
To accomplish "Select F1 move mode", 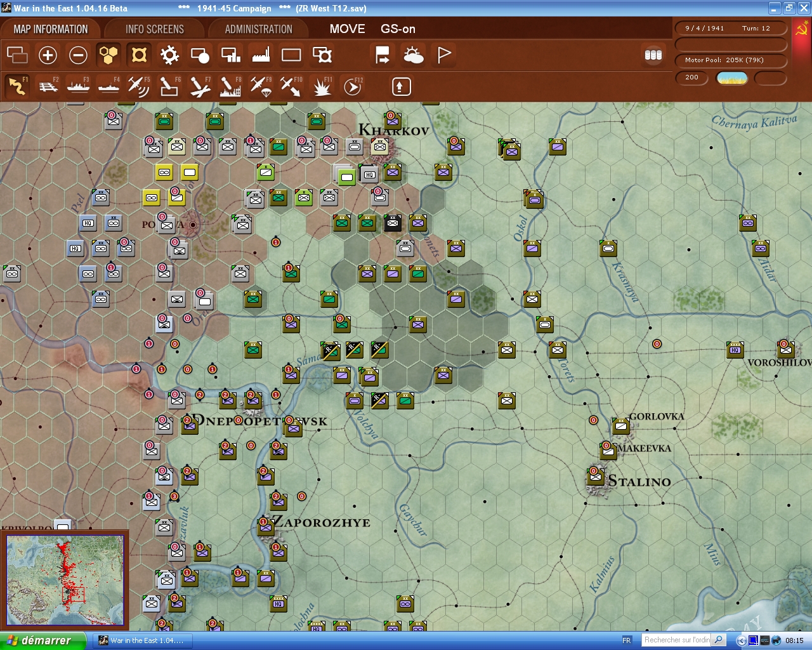I will point(17,86).
